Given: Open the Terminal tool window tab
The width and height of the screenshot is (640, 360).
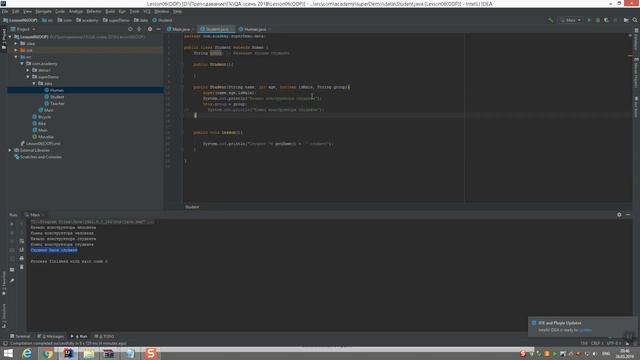Looking at the screenshot, I should click(20, 336).
